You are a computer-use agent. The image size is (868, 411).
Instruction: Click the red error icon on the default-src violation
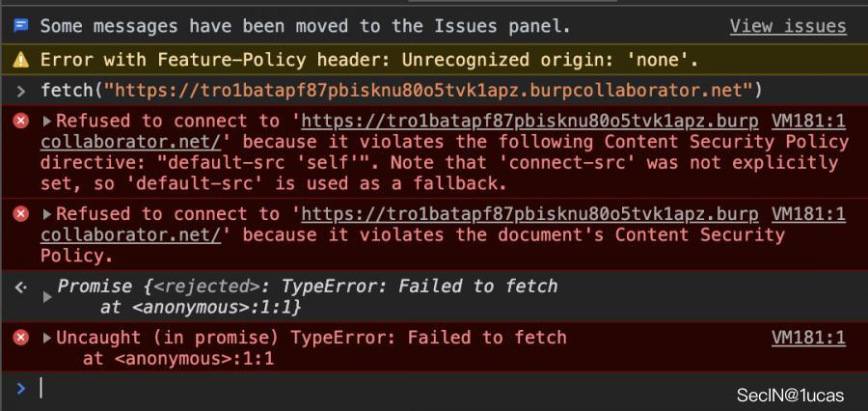[20, 122]
